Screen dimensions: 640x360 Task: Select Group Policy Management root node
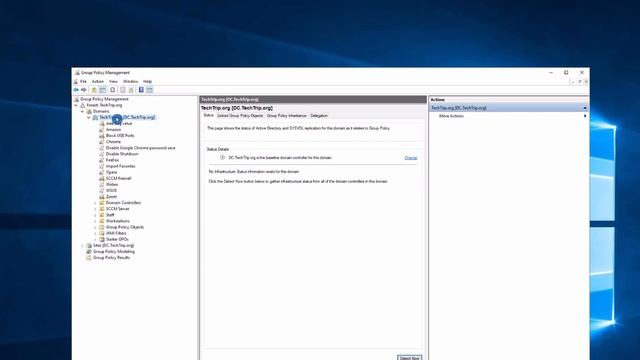pyautogui.click(x=104, y=99)
